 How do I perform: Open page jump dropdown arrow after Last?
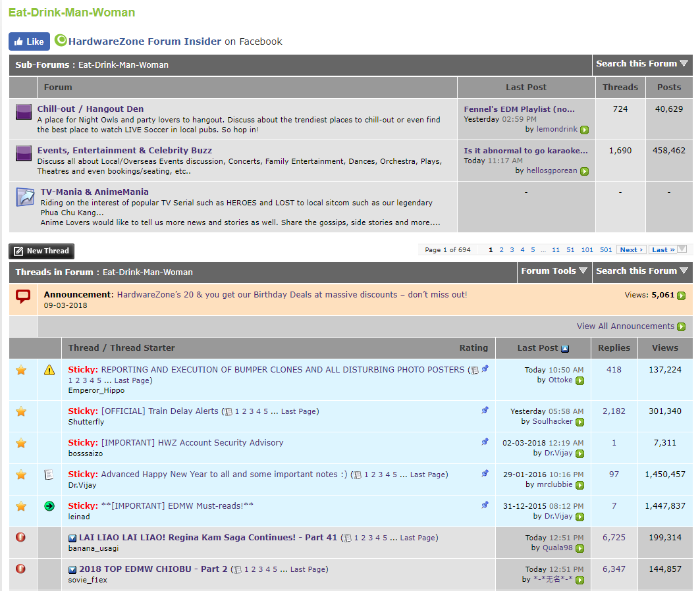coord(682,249)
